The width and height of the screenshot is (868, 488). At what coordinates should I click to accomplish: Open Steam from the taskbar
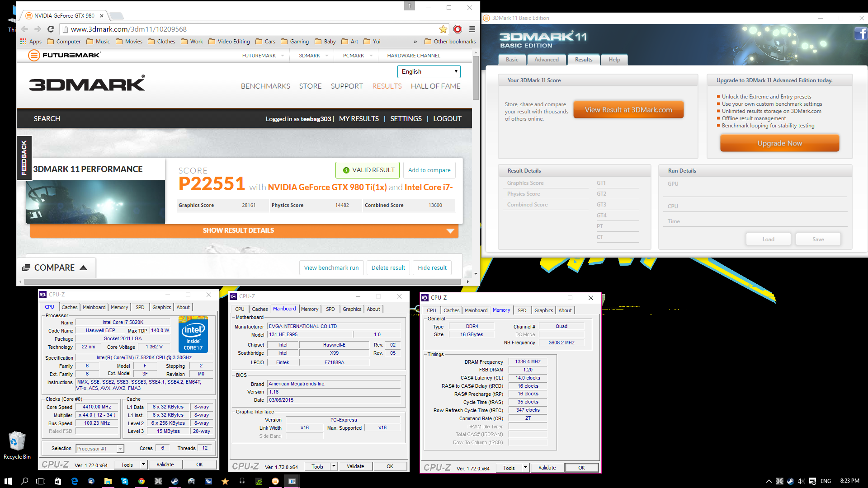pos(175,481)
